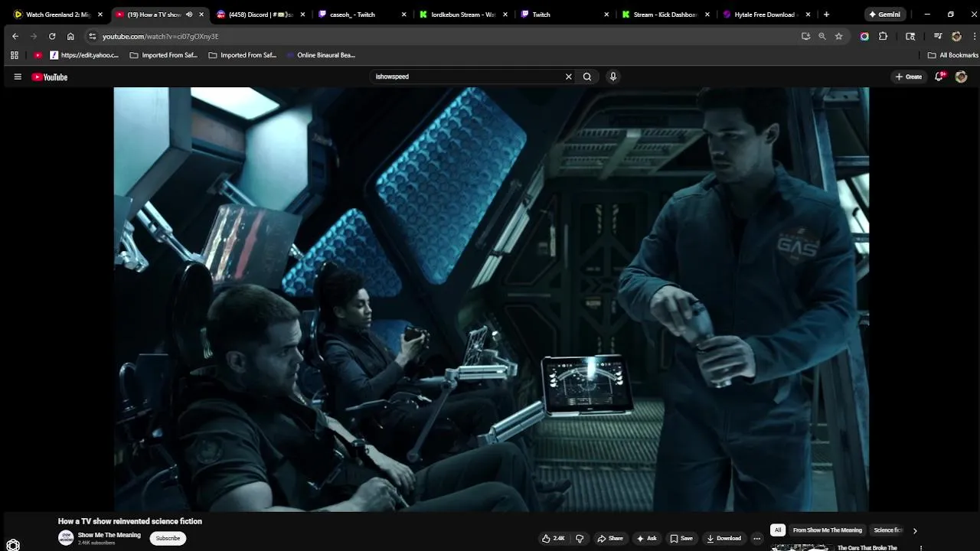The height and width of the screenshot is (551, 980).
Task: Like the video with thumbs up
Action: tap(554, 538)
